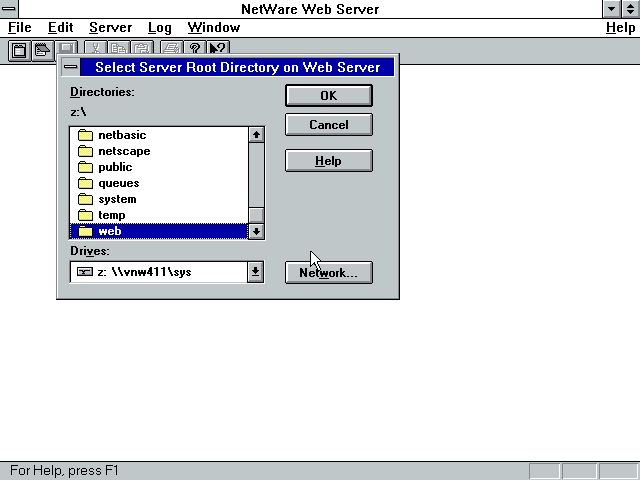Image resolution: width=640 pixels, height=480 pixels.
Task: Select the temp folder icon
Action: pyautogui.click(x=85, y=215)
